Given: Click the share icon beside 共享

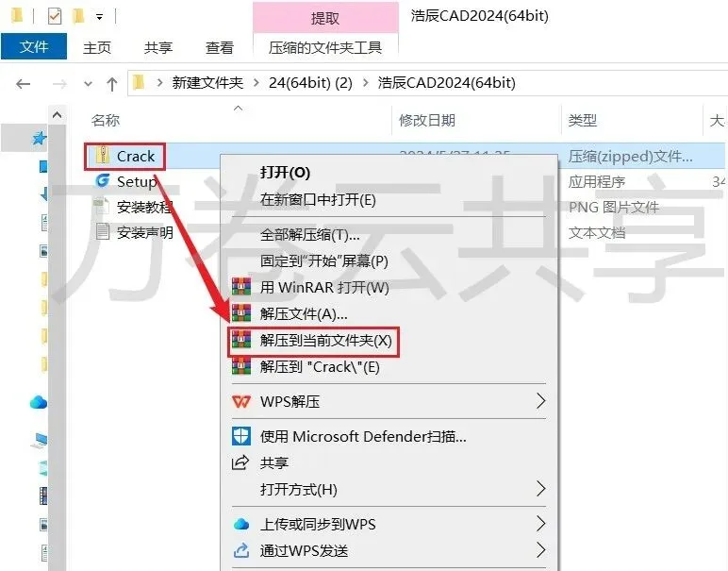Looking at the screenshot, I should pos(240,462).
